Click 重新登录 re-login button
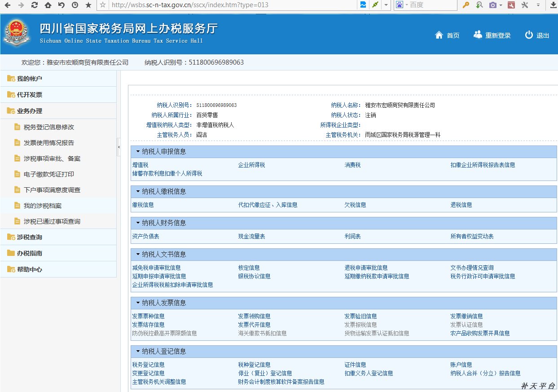 [492, 35]
